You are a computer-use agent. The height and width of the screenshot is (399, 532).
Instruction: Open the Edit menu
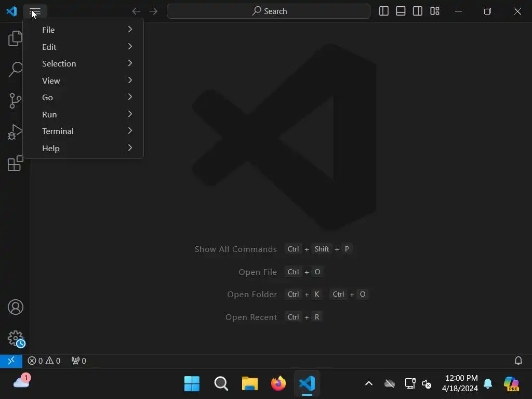point(83,46)
